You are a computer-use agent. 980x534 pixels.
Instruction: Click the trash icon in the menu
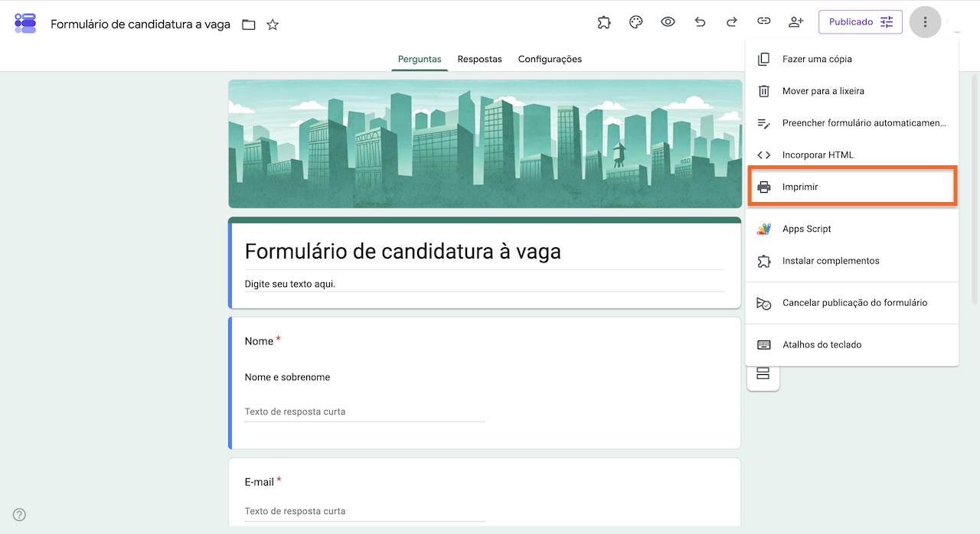pos(763,91)
